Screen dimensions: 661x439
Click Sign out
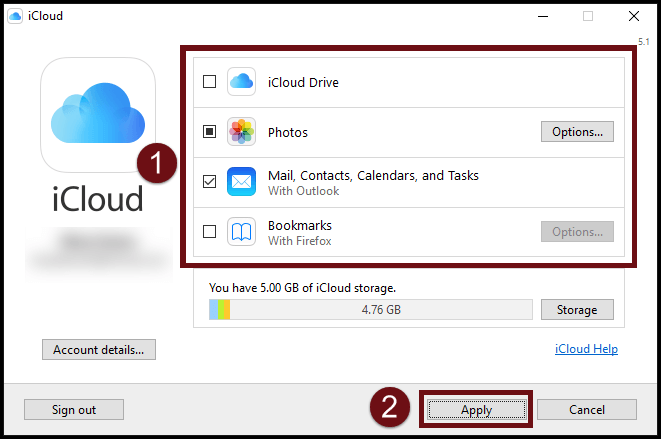(74, 409)
